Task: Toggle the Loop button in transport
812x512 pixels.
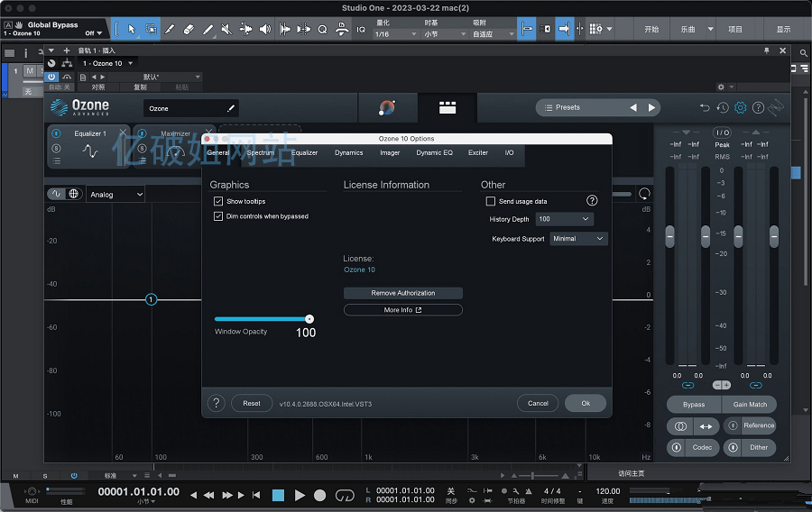Action: tap(345, 496)
